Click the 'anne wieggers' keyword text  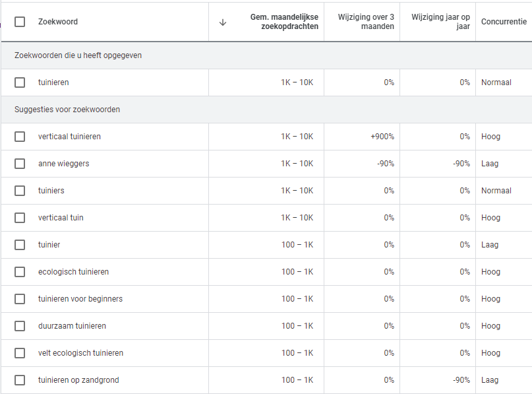pos(63,164)
